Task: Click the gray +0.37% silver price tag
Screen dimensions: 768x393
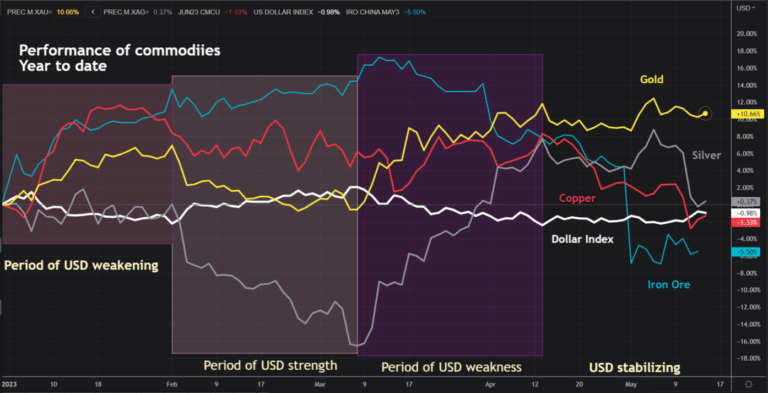Action: coord(745,201)
